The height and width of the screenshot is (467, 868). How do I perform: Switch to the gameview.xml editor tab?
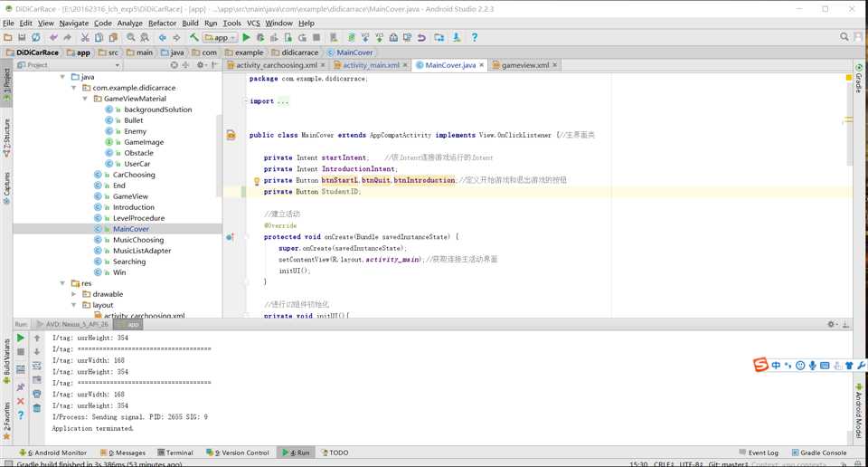[x=524, y=65]
